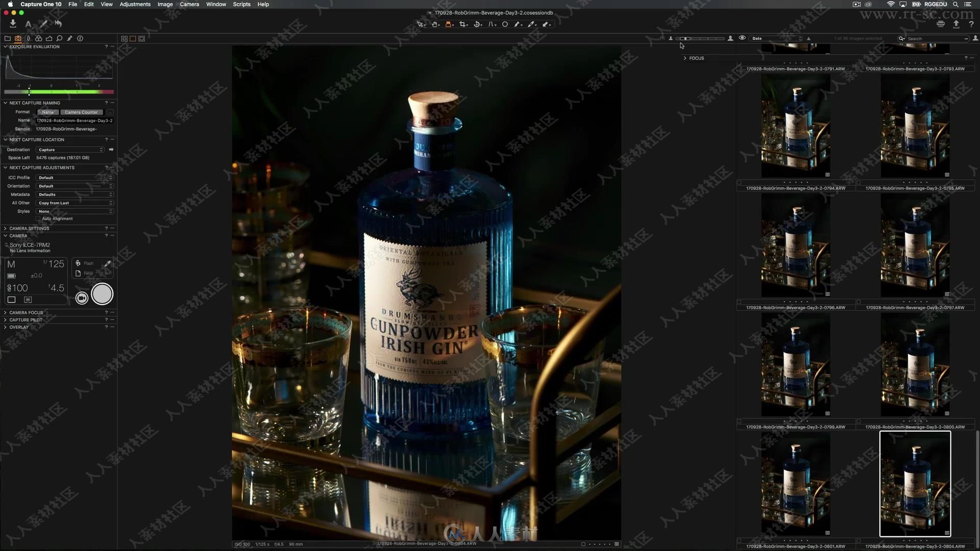Open the Capture tool tab camera icon
980x551 pixels.
pos(18,38)
